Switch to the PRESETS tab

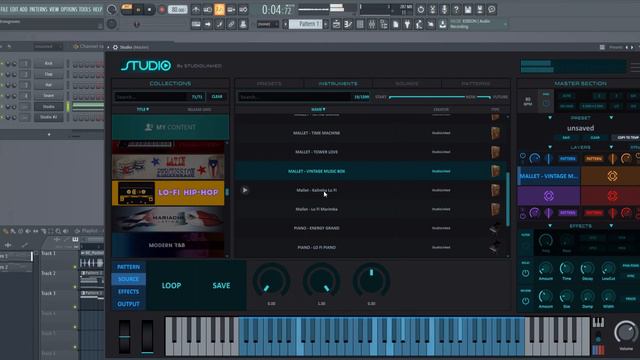click(269, 84)
